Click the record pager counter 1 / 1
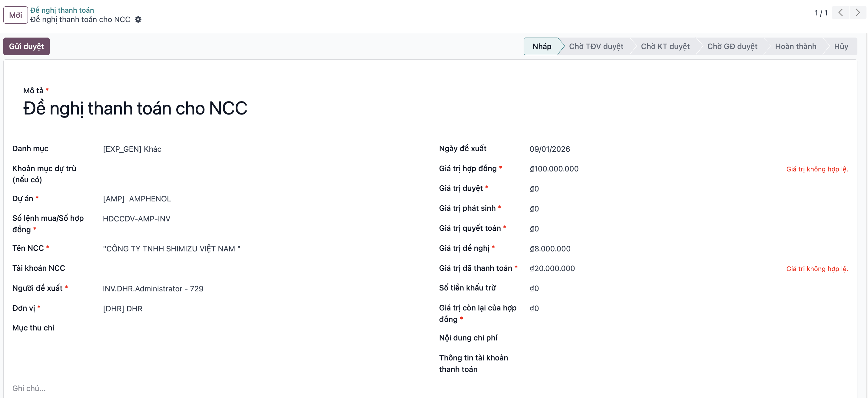868x398 pixels. coord(821,13)
